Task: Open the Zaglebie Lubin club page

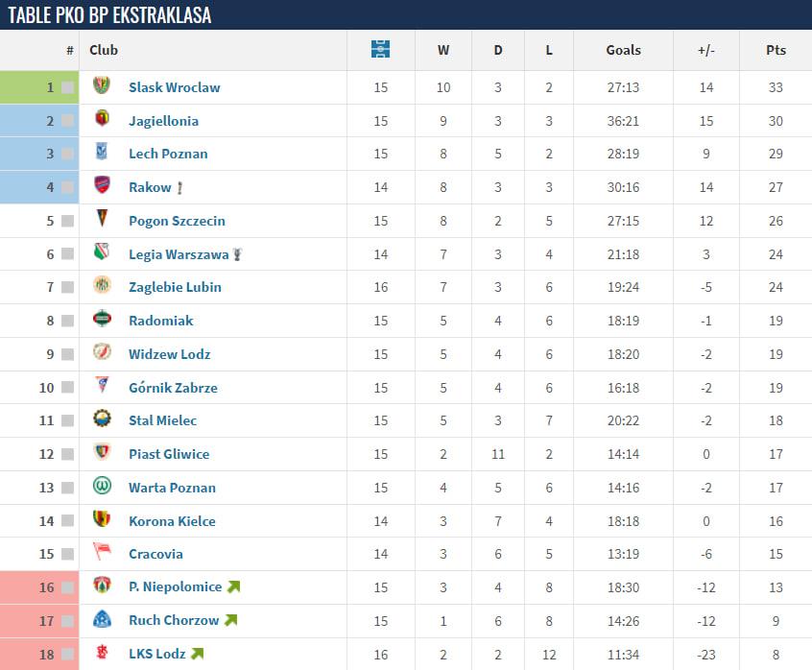Action: [x=175, y=287]
